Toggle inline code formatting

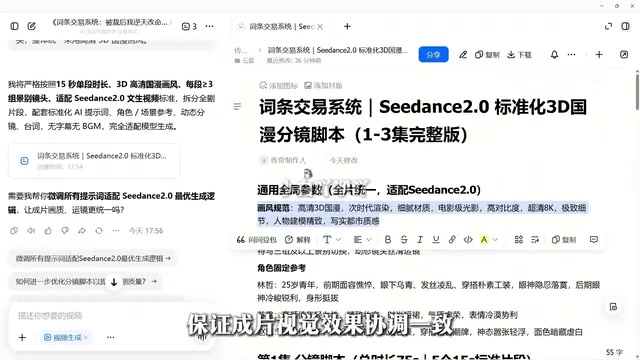(x=468, y=240)
